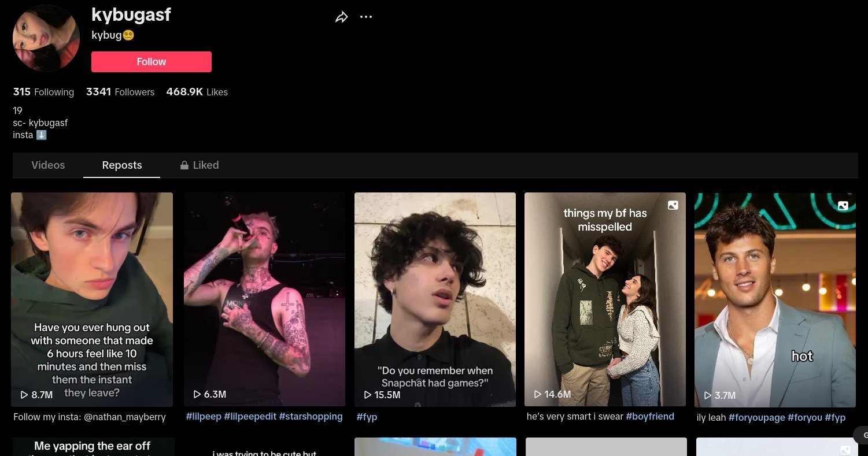Click the 'Follow my insta: @nathan_mayberry' caption
The height and width of the screenshot is (456, 868).
(90, 417)
